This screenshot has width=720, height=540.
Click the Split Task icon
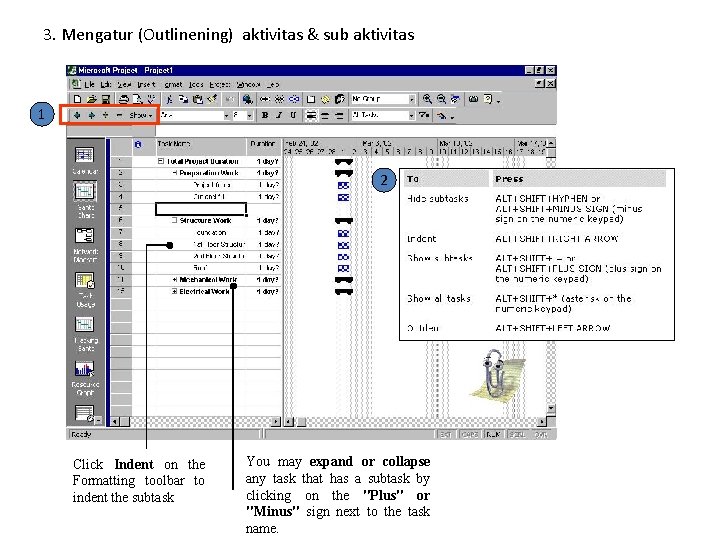coord(293,99)
